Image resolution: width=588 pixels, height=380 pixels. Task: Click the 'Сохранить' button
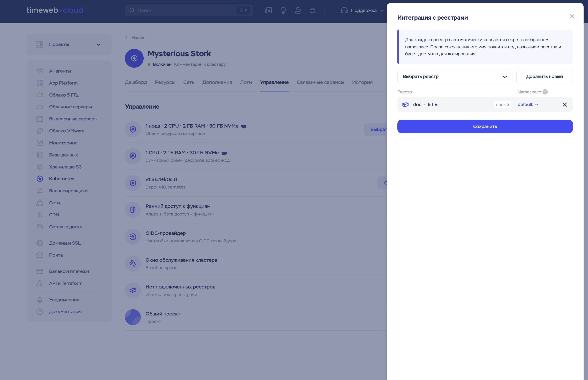pyautogui.click(x=485, y=126)
